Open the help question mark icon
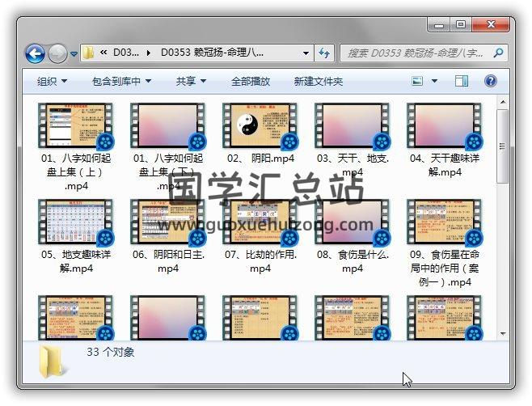The image size is (532, 406). coord(490,81)
